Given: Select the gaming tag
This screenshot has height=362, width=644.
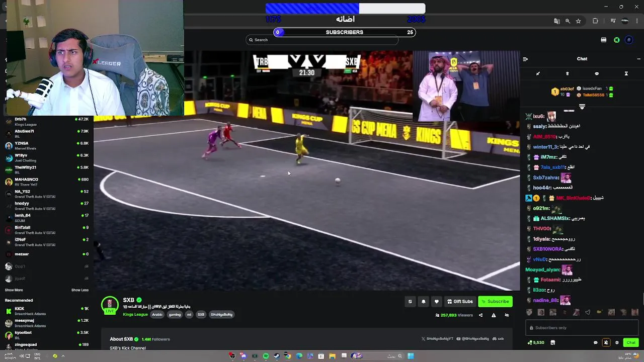Looking at the screenshot, I should 175,315.
